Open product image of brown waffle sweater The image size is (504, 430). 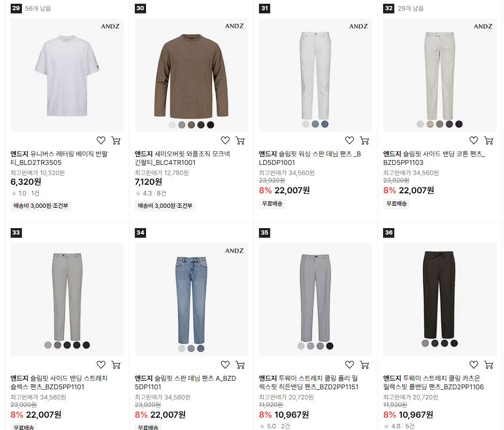pos(191,75)
